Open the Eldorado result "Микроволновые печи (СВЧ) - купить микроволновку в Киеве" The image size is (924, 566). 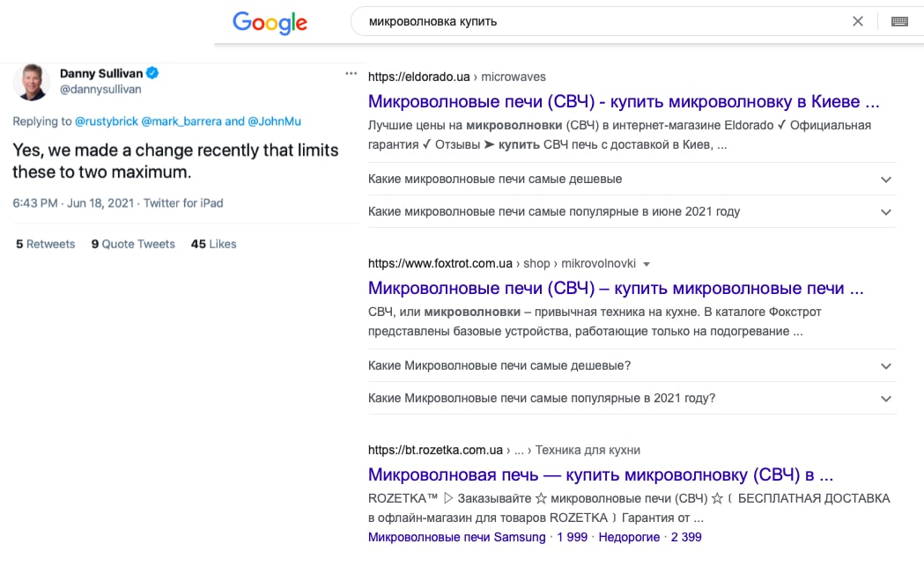[x=624, y=101]
